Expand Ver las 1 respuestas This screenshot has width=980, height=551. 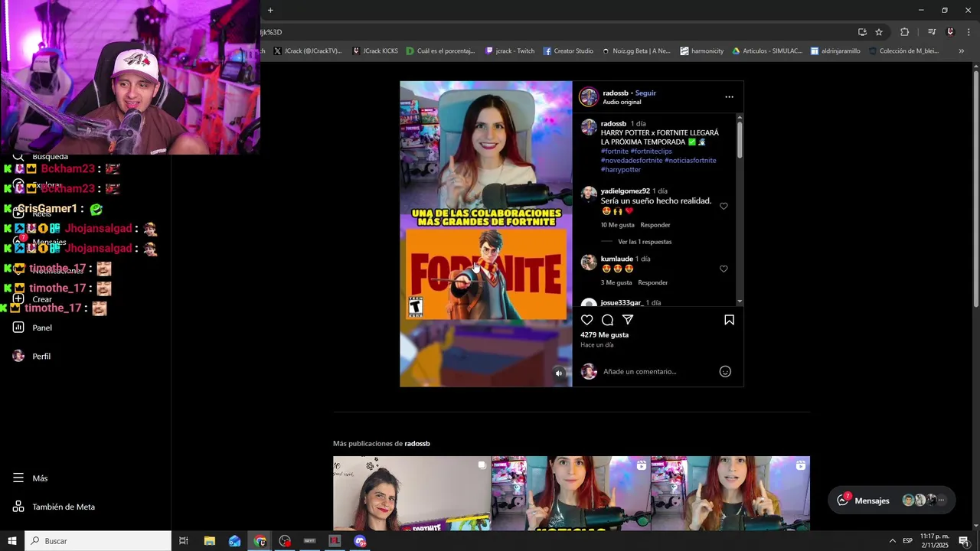[x=645, y=242]
